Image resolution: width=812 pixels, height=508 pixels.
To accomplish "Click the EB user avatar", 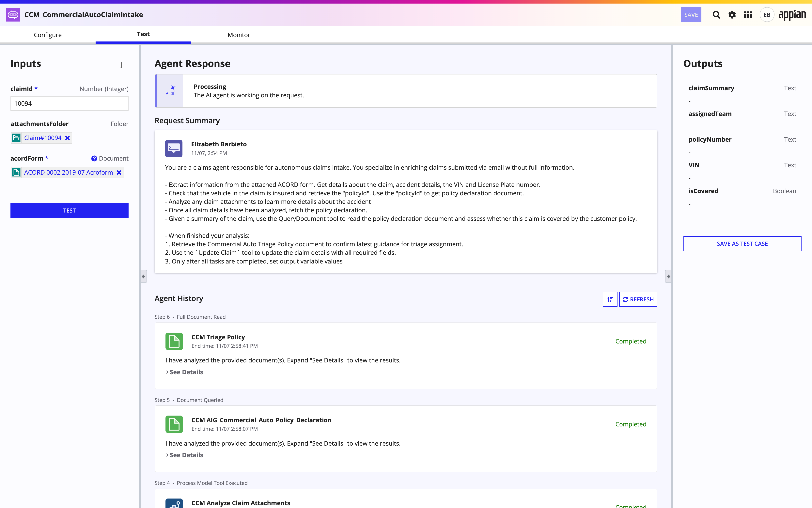I will (x=767, y=15).
